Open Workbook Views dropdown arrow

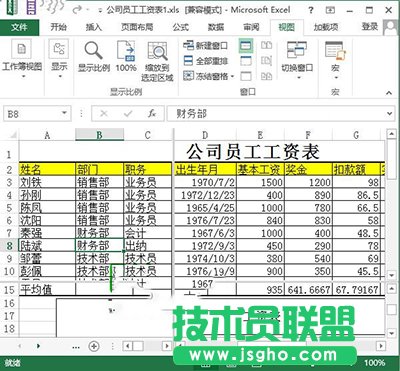click(23, 76)
